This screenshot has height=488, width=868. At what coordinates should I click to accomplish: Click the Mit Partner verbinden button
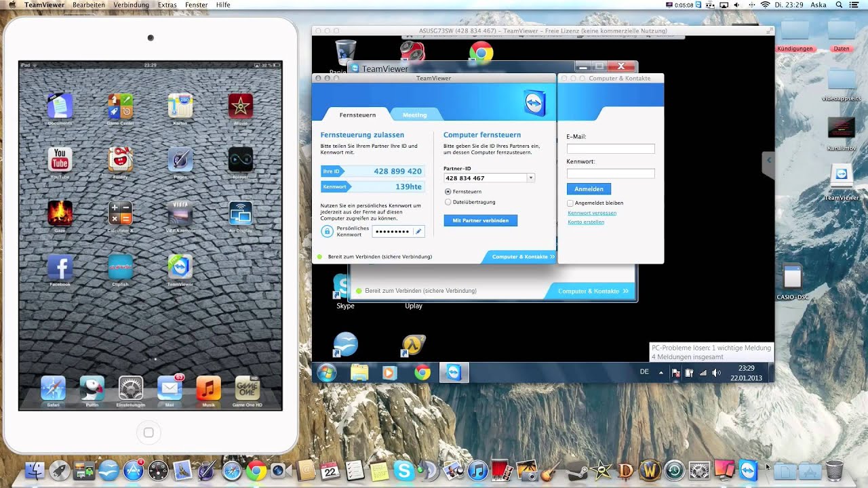(x=481, y=220)
